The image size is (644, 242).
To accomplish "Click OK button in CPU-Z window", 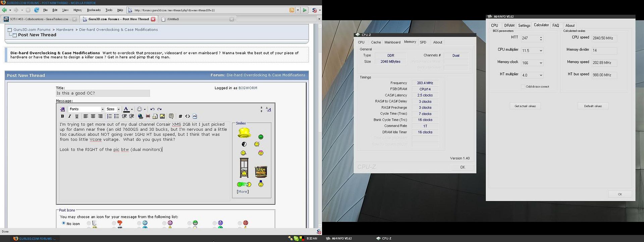I will 463,167.
